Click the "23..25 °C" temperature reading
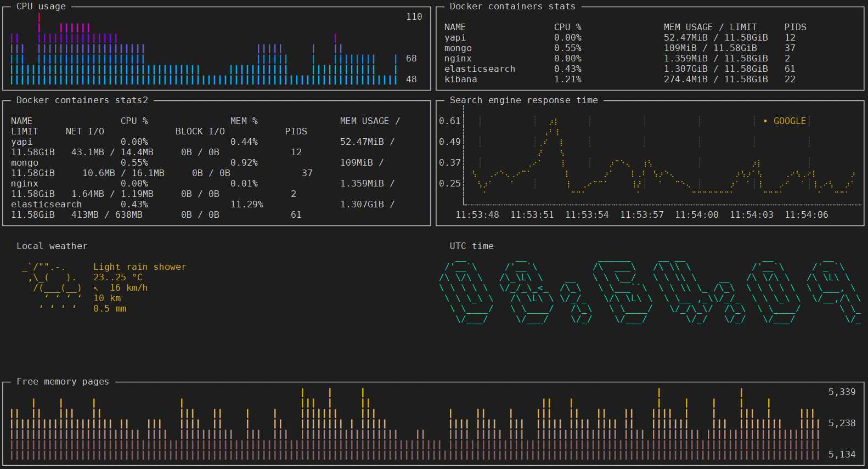 tap(118, 277)
